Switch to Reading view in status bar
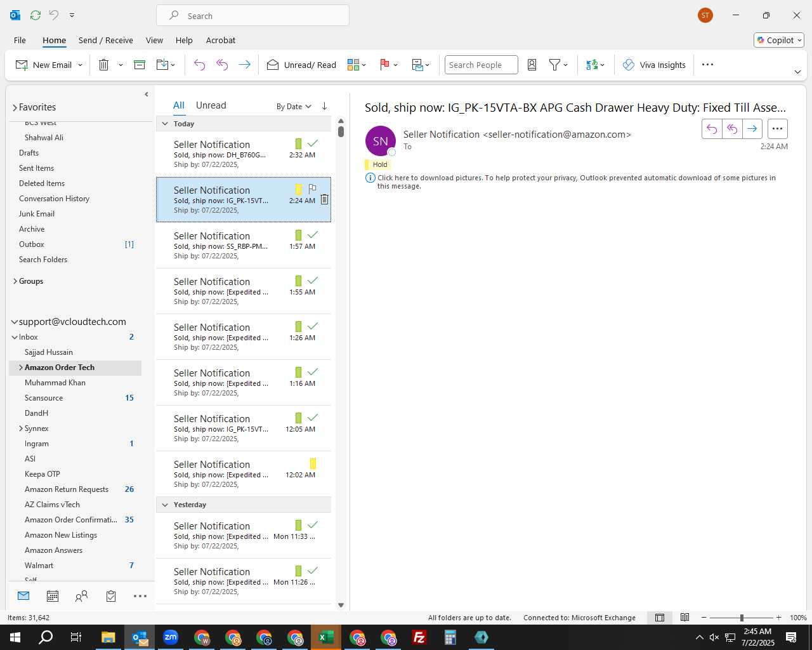This screenshot has height=650, width=812. point(685,618)
